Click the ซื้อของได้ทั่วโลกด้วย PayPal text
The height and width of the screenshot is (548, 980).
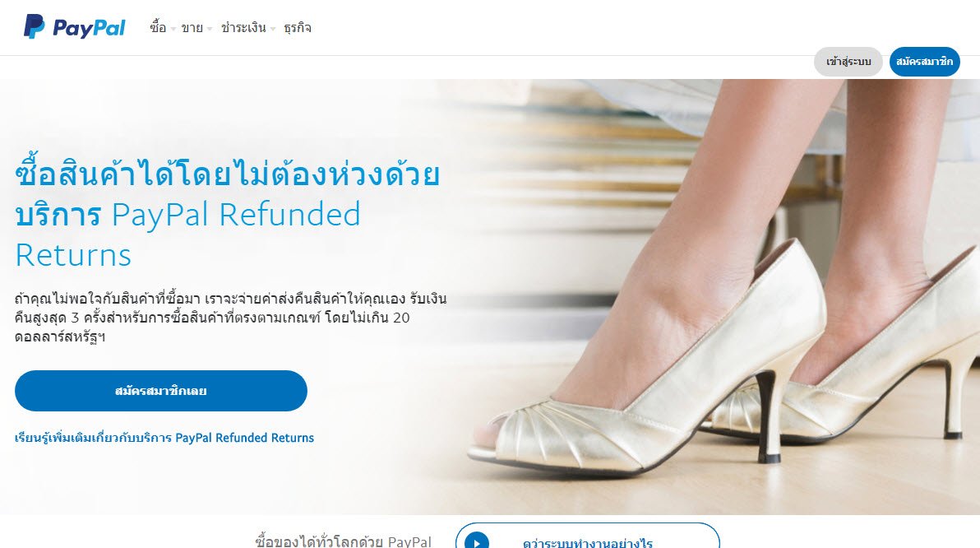343,541
